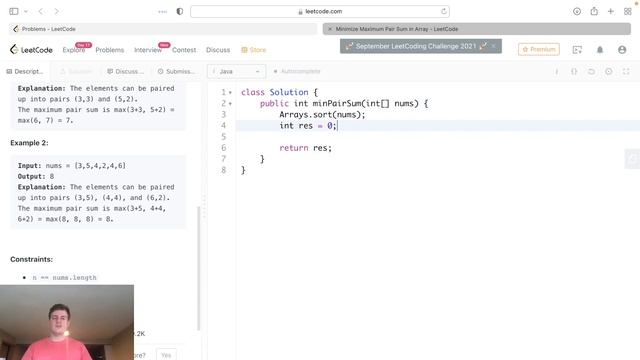This screenshot has width=640, height=360.
Task: Visit the Store link
Action: (x=253, y=50)
